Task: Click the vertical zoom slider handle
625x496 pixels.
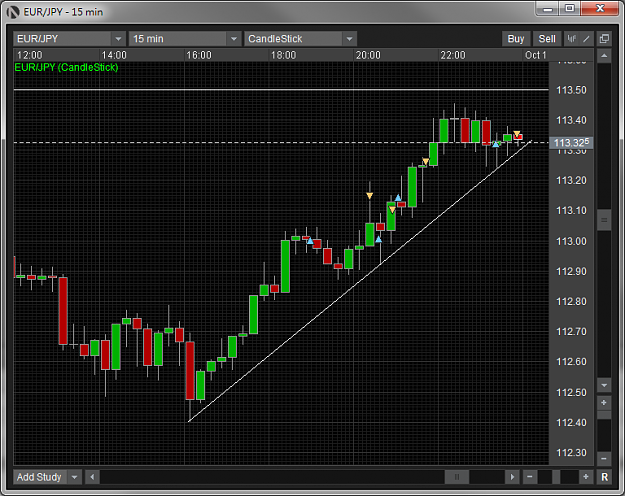Action: point(604,415)
